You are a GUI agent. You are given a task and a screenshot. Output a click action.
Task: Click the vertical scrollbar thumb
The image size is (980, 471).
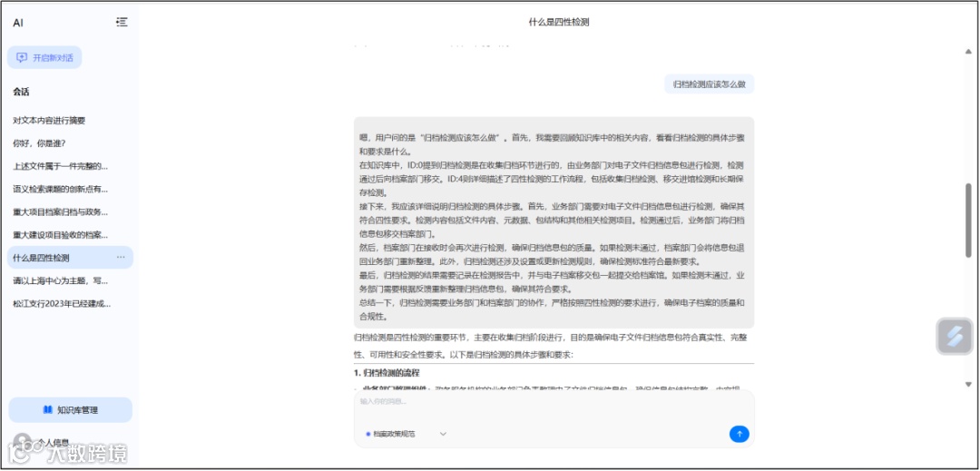pyautogui.click(x=968, y=220)
